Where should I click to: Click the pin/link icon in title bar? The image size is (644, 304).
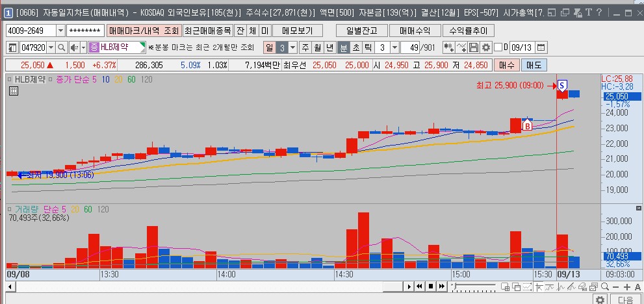(577, 13)
